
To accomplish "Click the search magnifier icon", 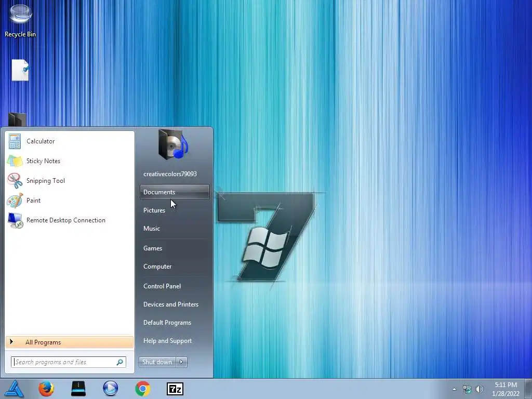I will tap(120, 362).
